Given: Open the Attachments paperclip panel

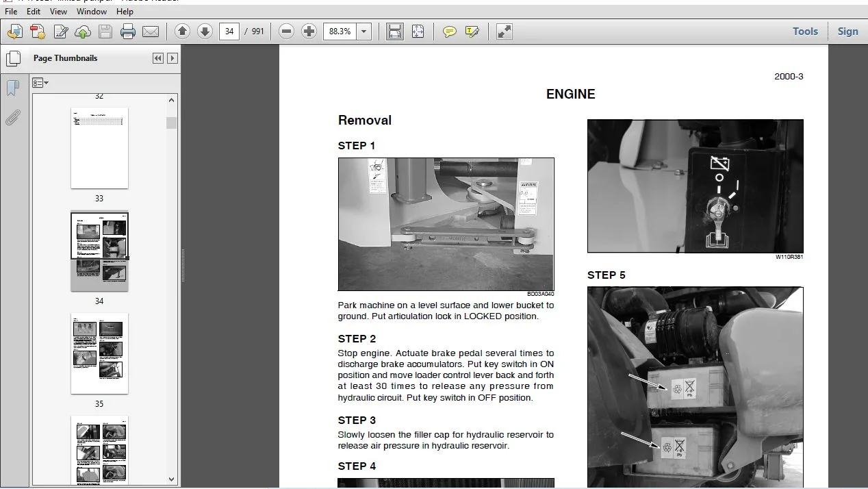Looking at the screenshot, I should click(12, 118).
